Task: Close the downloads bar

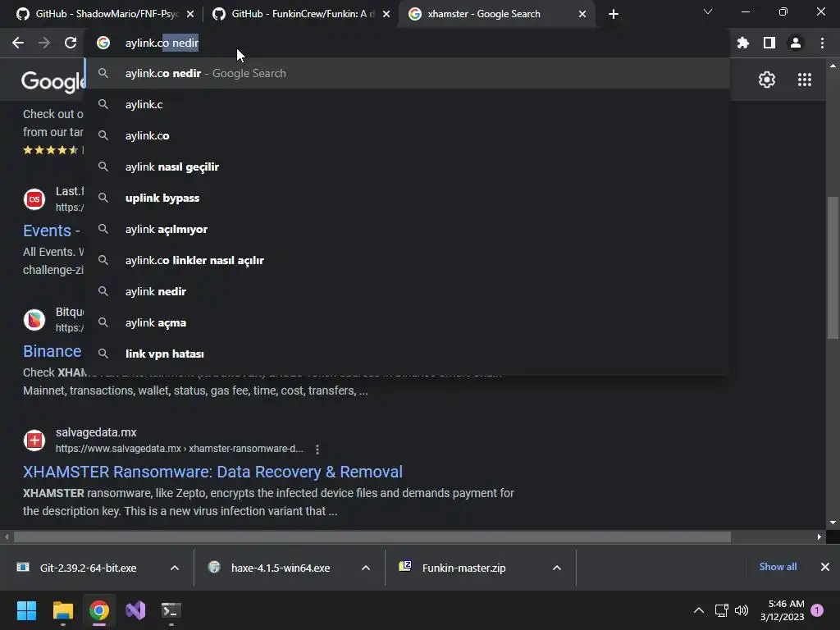Action: coord(825,567)
